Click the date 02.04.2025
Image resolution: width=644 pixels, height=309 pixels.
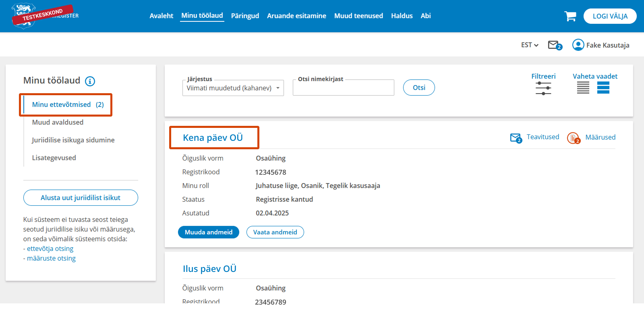pos(272,213)
